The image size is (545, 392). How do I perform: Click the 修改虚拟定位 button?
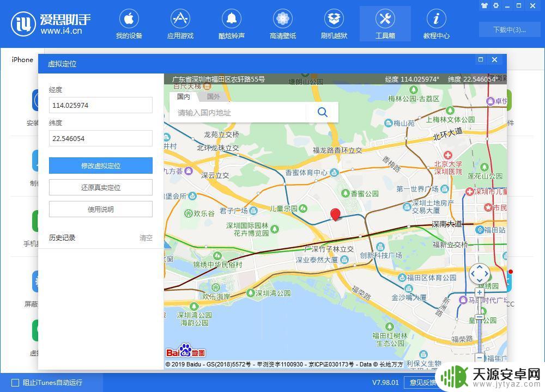pos(101,166)
